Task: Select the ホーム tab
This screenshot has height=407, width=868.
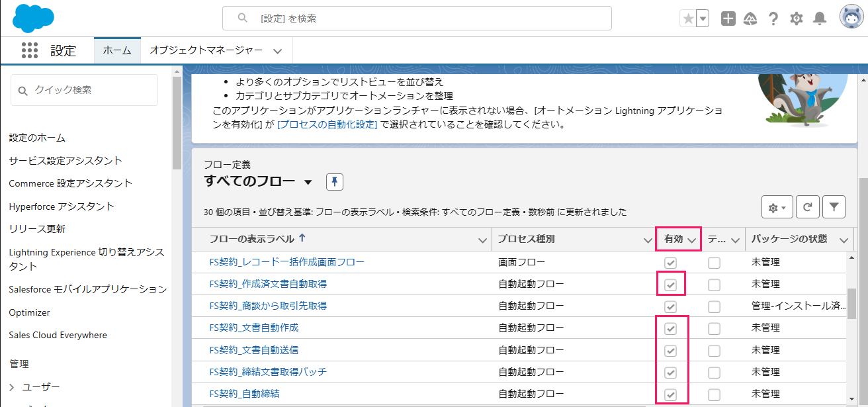Action: pyautogui.click(x=117, y=50)
